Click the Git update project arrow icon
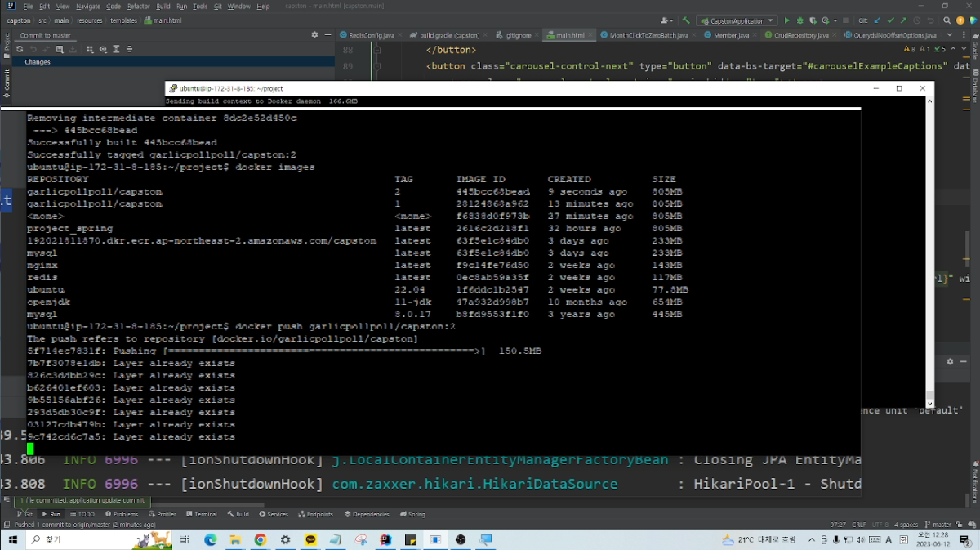The height and width of the screenshot is (550, 980). point(878,20)
